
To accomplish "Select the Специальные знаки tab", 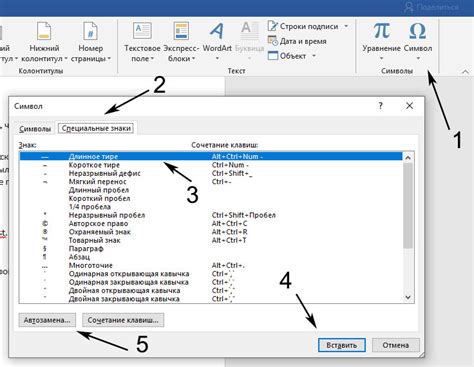I will coord(96,128).
